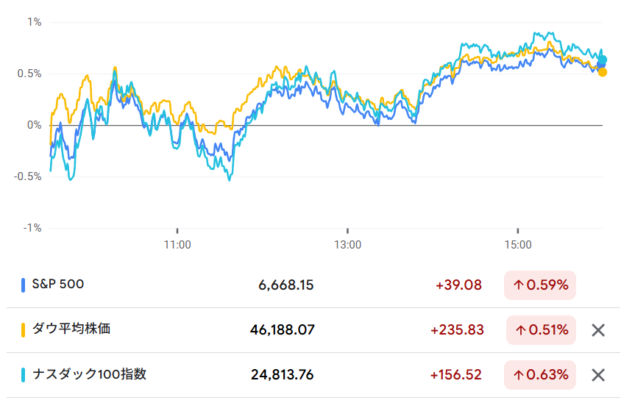621x400 pixels.
Task: Click the ↑0.51% change badge
Action: pyautogui.click(x=540, y=330)
